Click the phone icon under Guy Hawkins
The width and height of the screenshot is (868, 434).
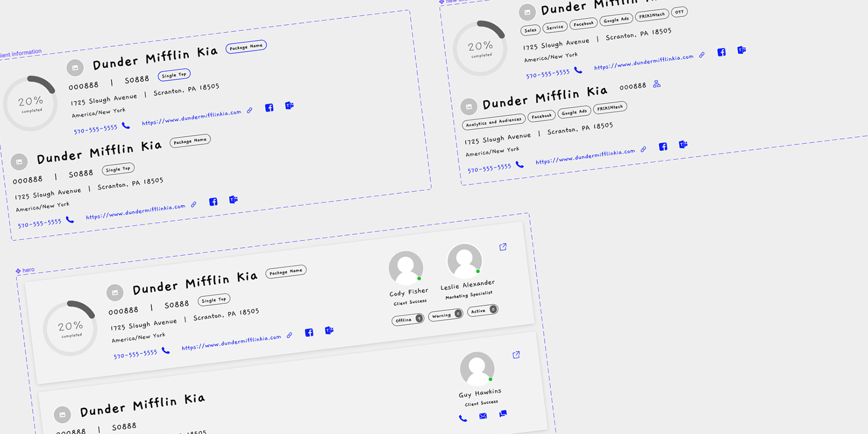pos(463,418)
